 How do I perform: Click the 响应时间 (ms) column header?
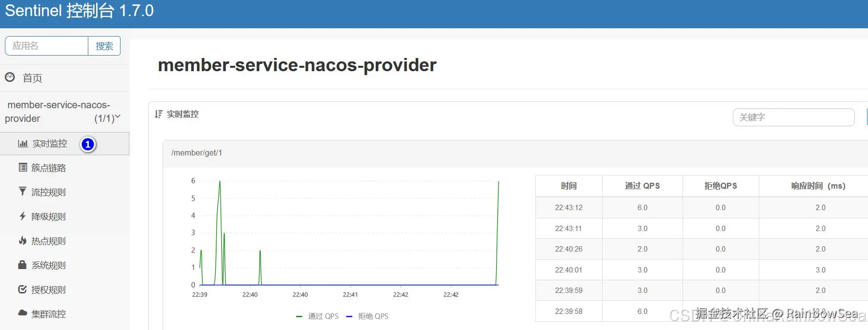tap(818, 186)
